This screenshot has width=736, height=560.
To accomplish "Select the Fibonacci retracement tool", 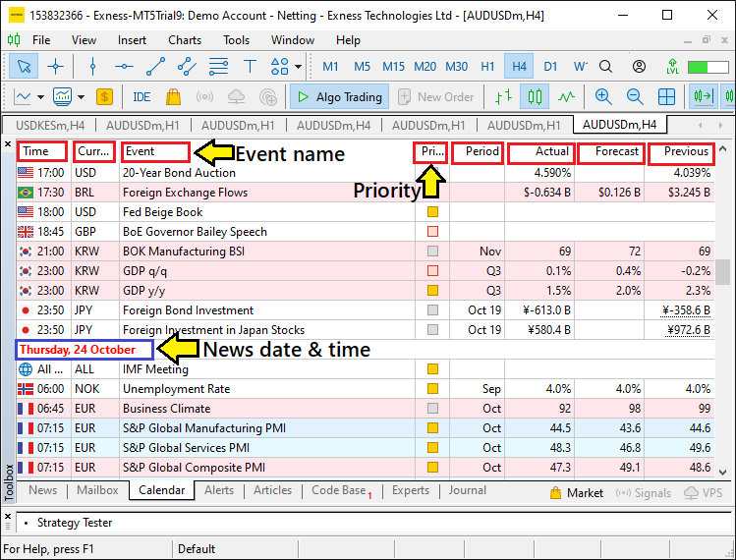I will click(x=219, y=66).
